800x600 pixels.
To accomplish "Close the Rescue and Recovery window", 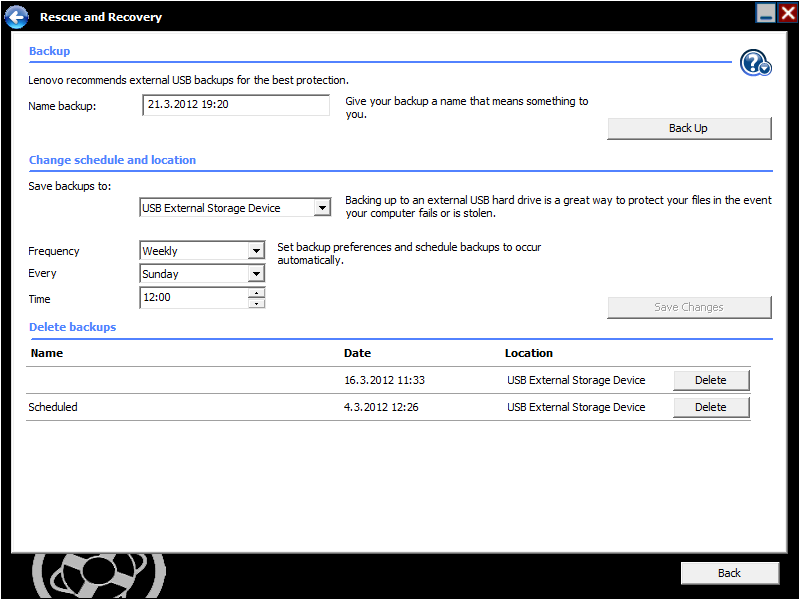I will [x=788, y=13].
